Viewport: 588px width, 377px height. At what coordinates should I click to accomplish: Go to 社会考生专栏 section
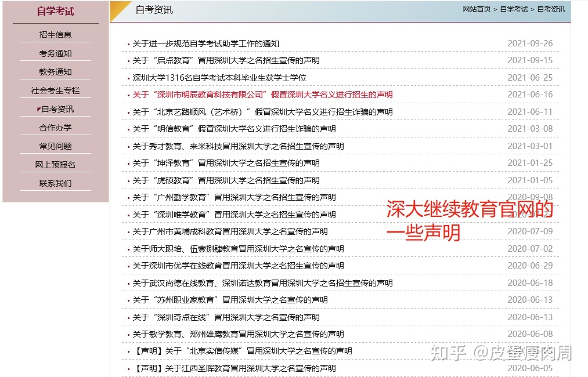pyautogui.click(x=55, y=90)
